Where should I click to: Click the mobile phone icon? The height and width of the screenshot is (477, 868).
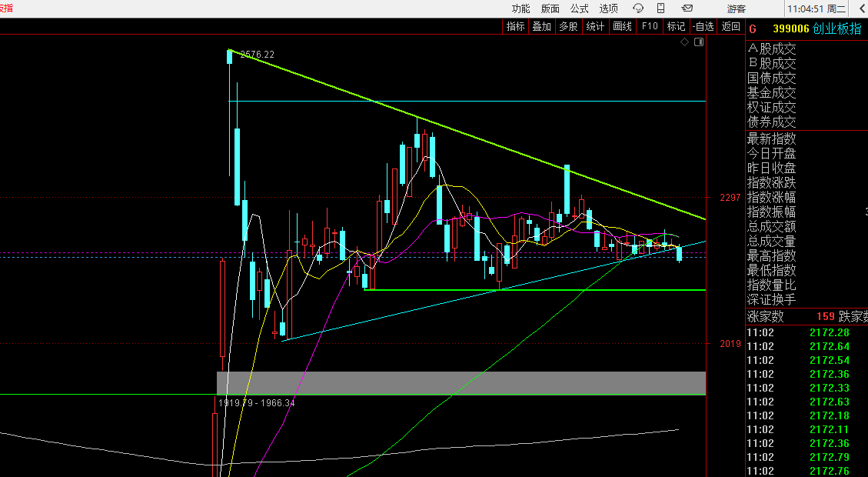(x=661, y=8)
